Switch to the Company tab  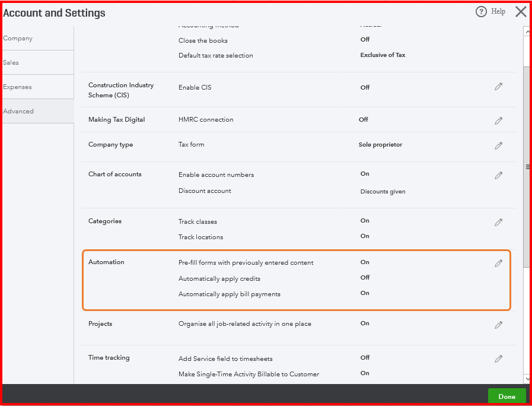click(18, 38)
